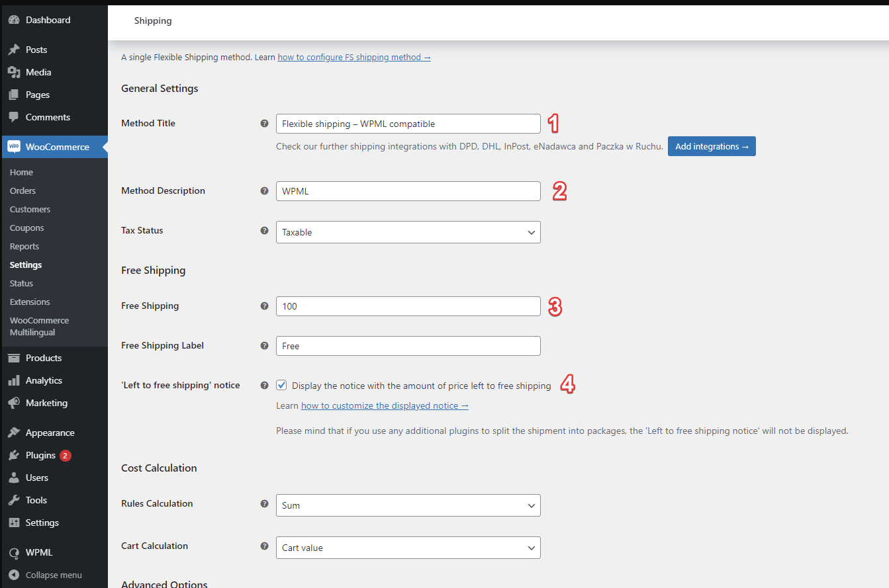
Task: Click help tooltip icon beside Tax Status
Action: pyautogui.click(x=264, y=231)
